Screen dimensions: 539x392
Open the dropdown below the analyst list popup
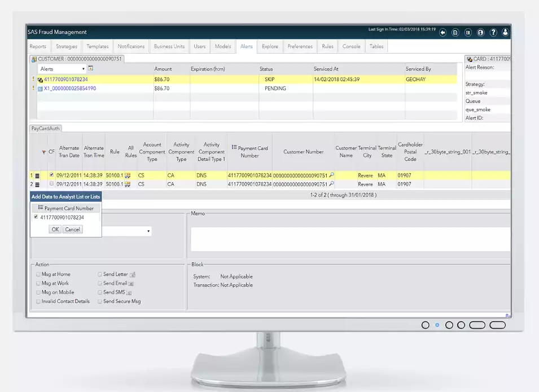[x=148, y=231]
